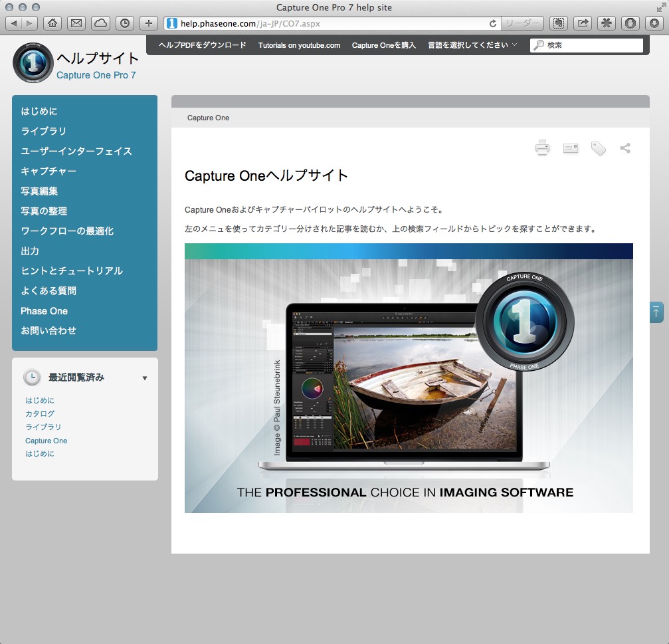Follow the Capture One breadcrumb link
The height and width of the screenshot is (644, 669).
(209, 118)
